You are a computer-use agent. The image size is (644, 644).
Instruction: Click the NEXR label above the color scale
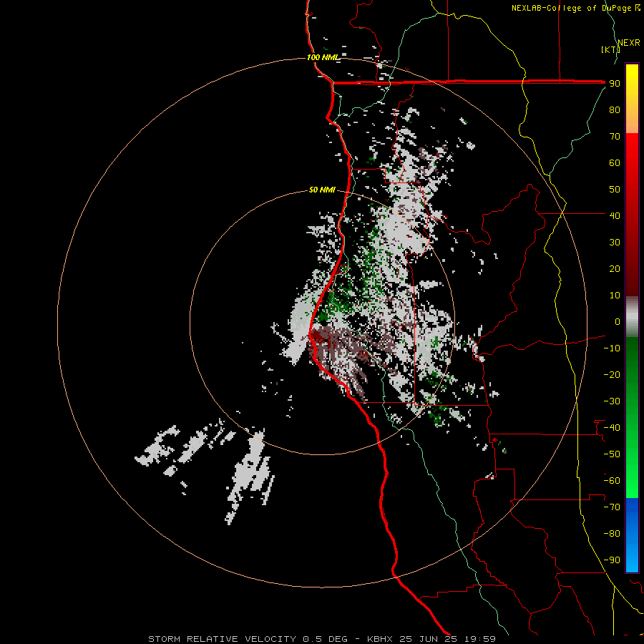coord(629,43)
